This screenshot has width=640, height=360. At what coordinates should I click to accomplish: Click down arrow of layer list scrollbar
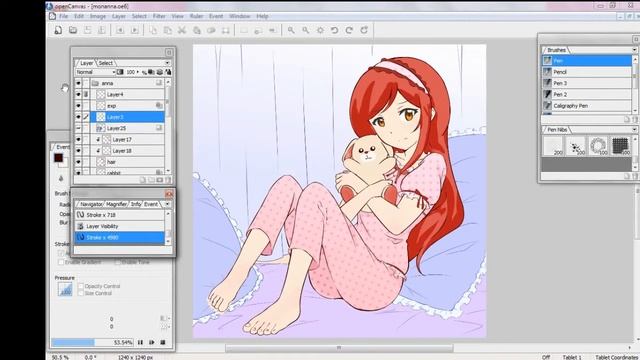pos(168,171)
